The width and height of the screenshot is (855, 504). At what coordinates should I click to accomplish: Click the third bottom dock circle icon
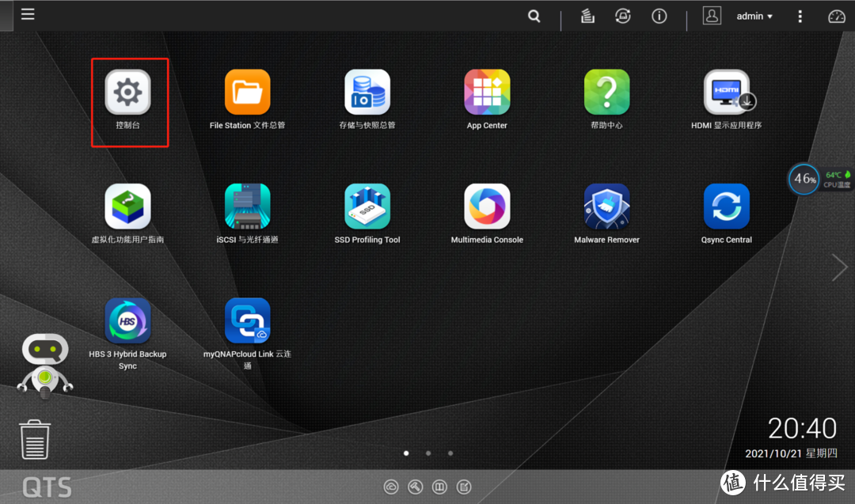pyautogui.click(x=439, y=487)
